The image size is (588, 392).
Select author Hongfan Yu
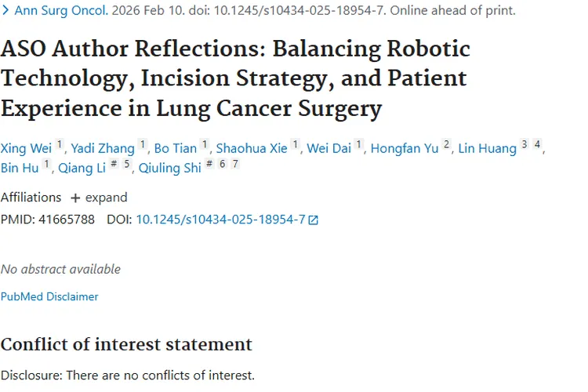[x=404, y=148]
